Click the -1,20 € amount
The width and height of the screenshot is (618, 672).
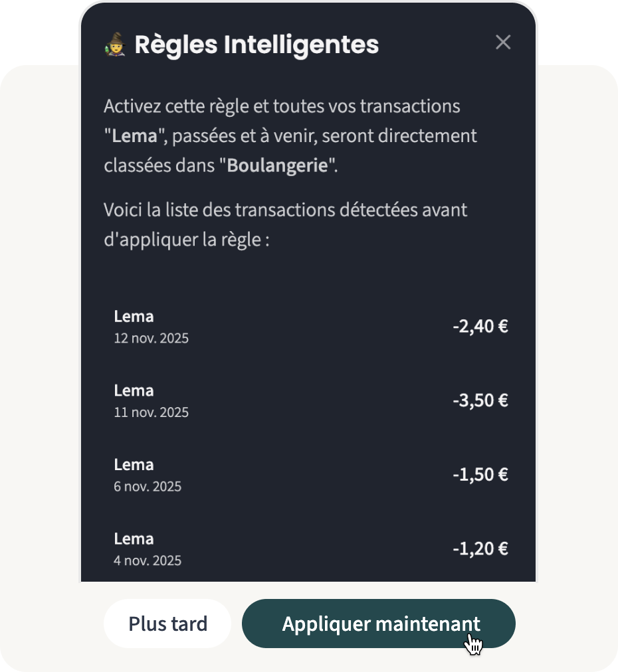(480, 549)
